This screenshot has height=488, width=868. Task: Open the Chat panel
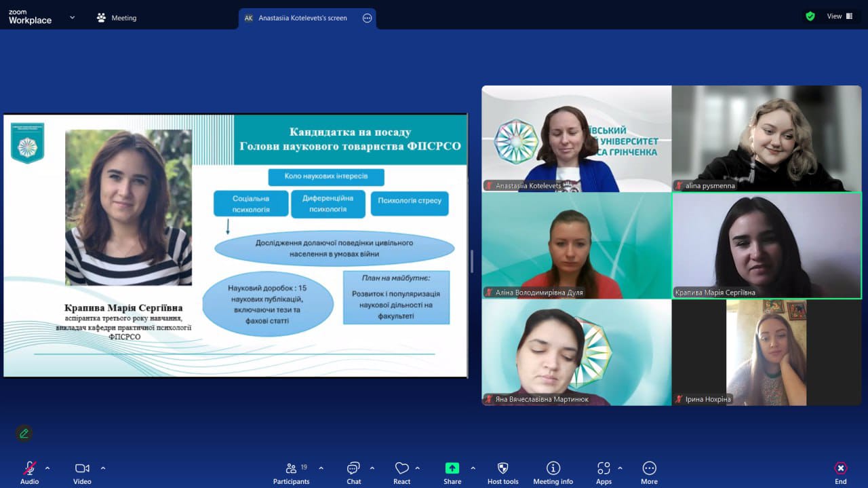tap(353, 468)
